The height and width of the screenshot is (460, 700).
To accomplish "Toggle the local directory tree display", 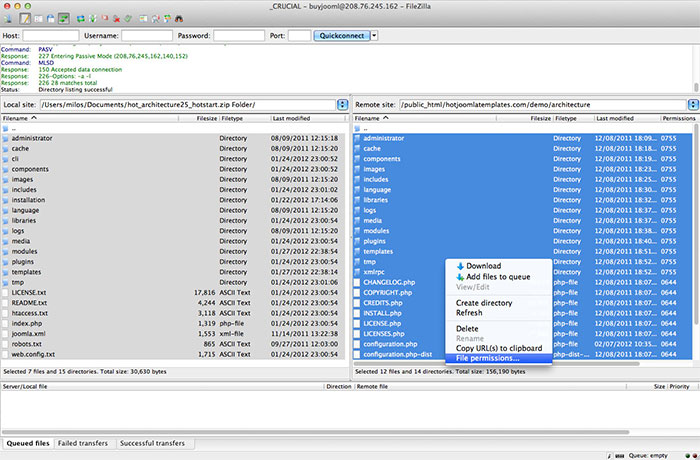I will click(38, 19).
